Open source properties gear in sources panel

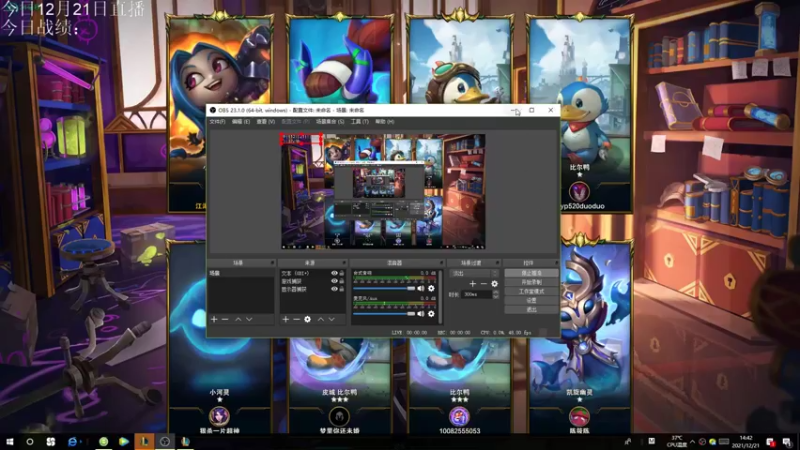tap(307, 319)
